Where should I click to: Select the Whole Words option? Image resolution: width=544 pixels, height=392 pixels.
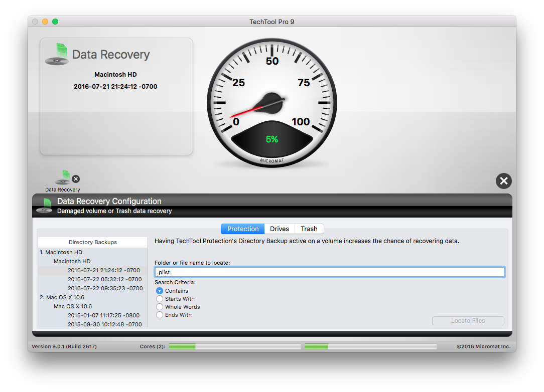coord(160,307)
